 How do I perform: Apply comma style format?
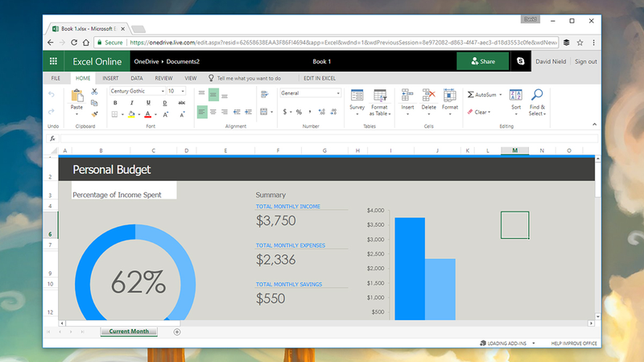tap(310, 112)
